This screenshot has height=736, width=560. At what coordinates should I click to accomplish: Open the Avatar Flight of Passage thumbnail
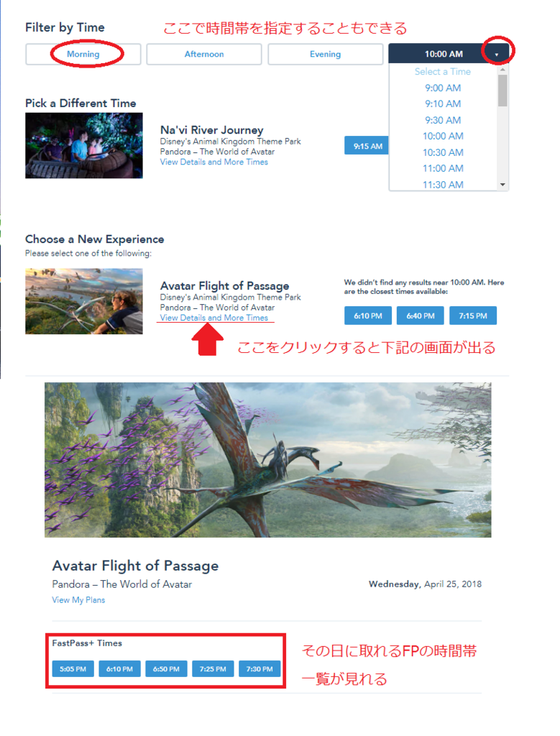84,301
